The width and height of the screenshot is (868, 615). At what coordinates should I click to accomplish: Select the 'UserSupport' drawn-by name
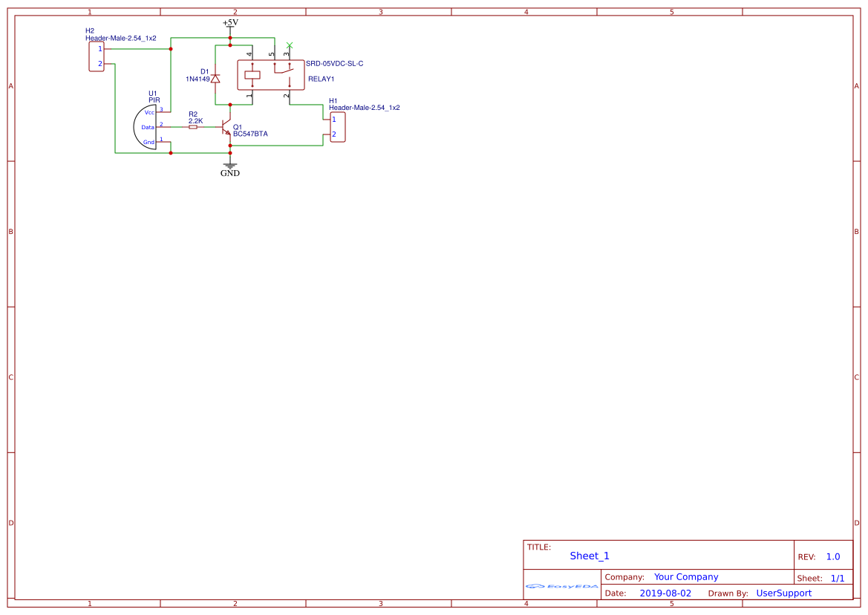(784, 593)
